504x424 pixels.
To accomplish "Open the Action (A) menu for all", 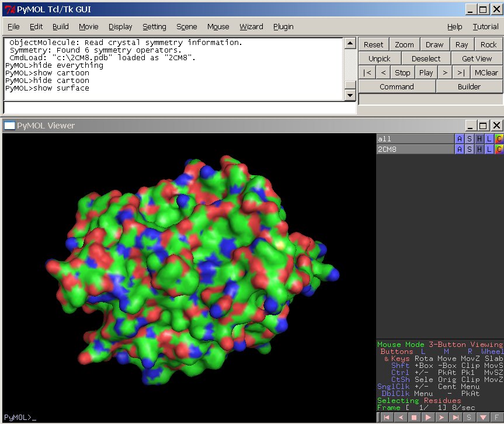I will [x=460, y=139].
